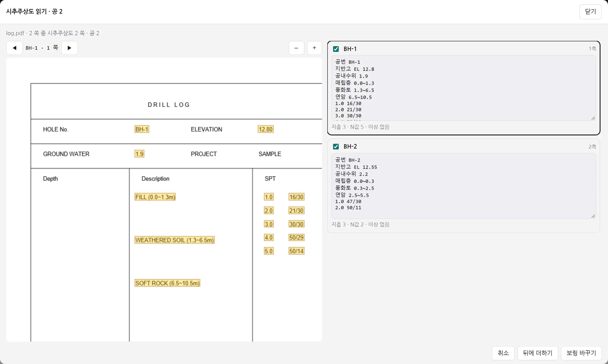
Task: Click the DRILL LOG heading in preview
Action: pos(169,105)
